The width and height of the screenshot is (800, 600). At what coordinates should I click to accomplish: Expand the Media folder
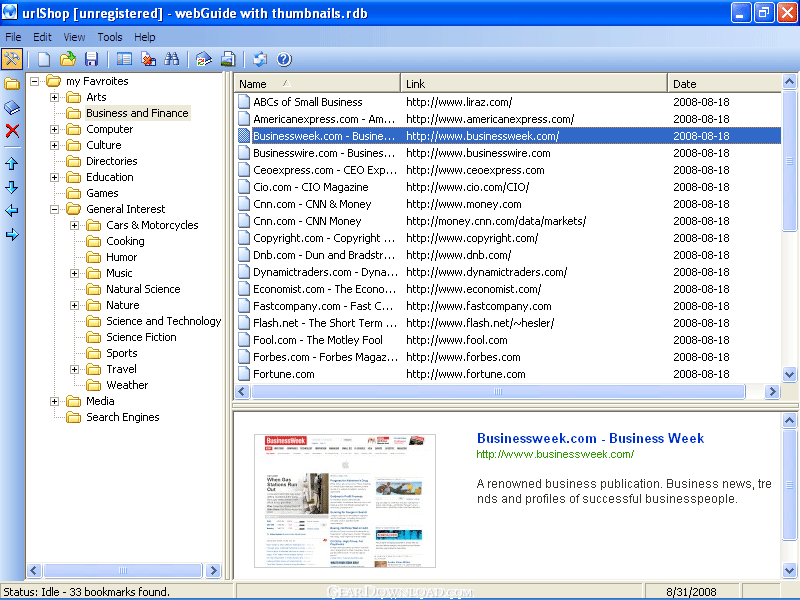[x=54, y=401]
